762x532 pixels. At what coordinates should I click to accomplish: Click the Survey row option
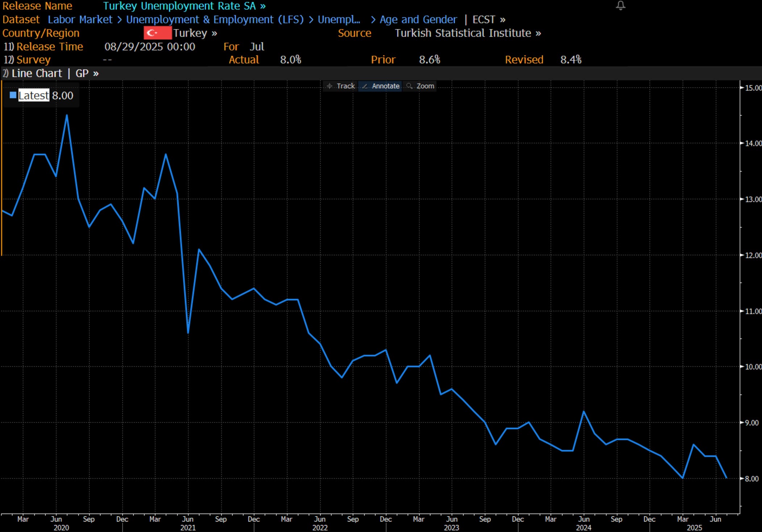(33, 60)
